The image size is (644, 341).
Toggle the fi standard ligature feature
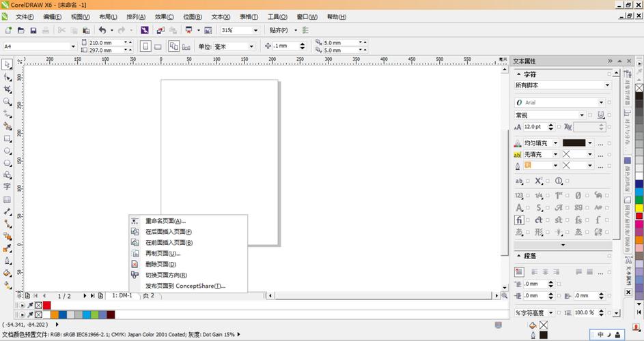coord(519,220)
